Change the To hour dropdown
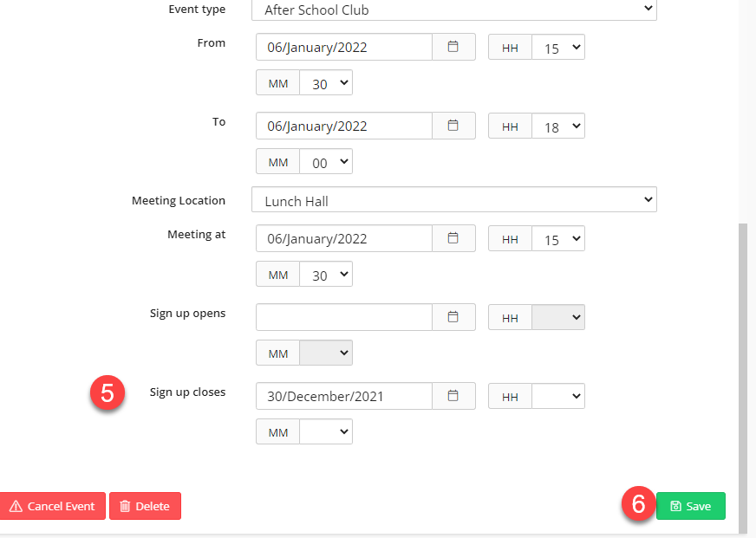The width and height of the screenshot is (756, 538). point(557,126)
